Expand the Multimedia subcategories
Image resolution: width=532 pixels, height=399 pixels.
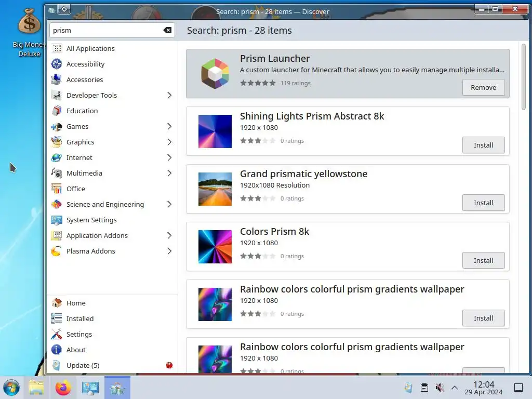pos(169,173)
